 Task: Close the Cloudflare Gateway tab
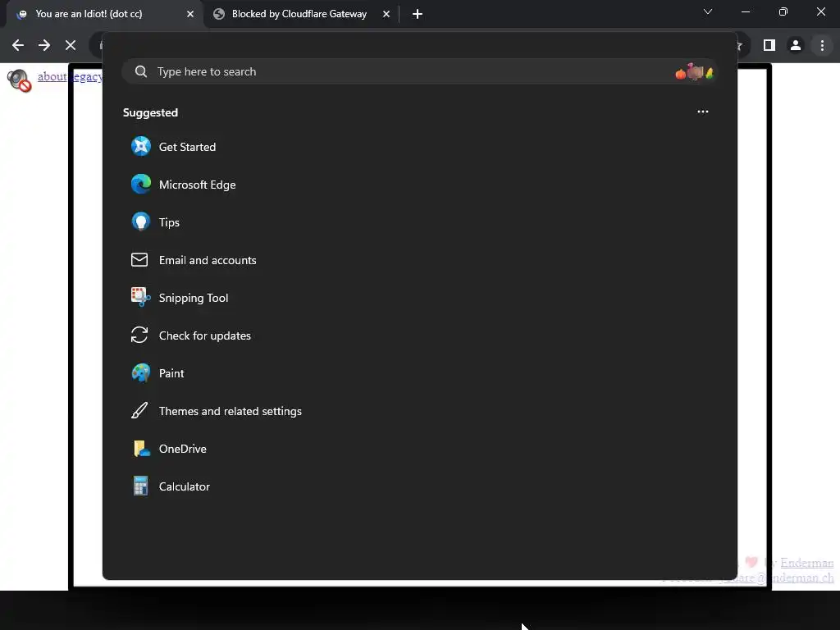click(x=386, y=14)
